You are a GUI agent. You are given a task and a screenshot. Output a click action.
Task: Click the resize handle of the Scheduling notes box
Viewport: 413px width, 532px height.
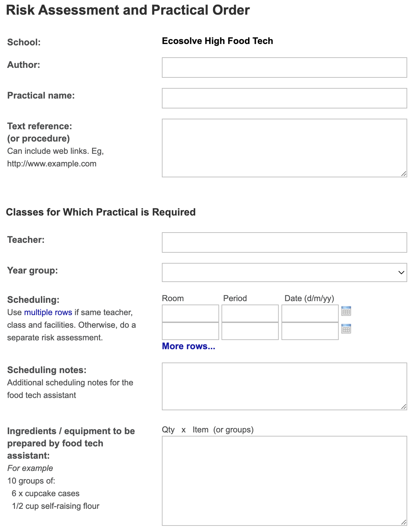pyautogui.click(x=404, y=407)
